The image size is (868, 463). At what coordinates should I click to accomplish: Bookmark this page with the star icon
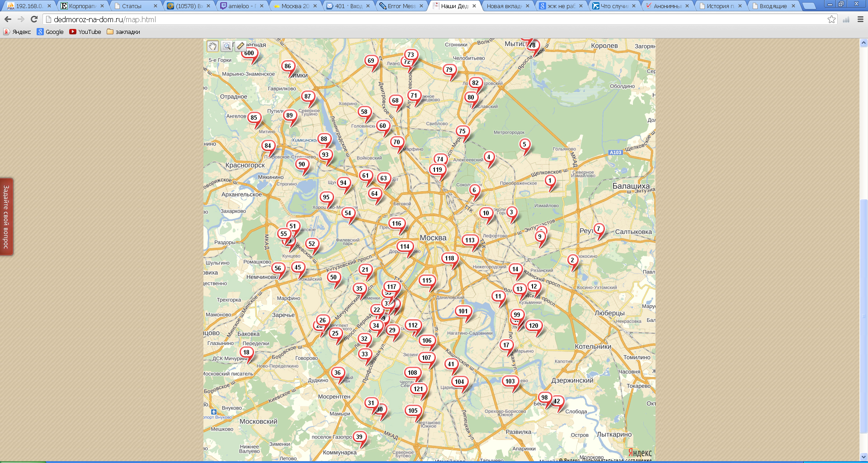tap(831, 19)
